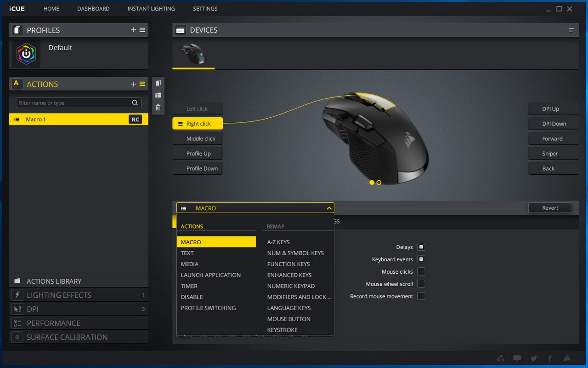Enable the Mouse clicks checkbox
This screenshot has width=588, height=368.
pos(421,271)
